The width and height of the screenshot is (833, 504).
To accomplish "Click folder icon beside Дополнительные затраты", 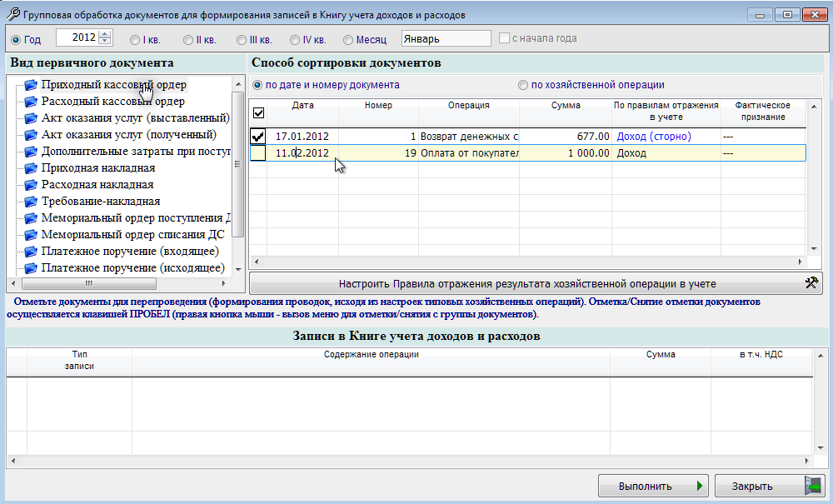I will click(31, 152).
